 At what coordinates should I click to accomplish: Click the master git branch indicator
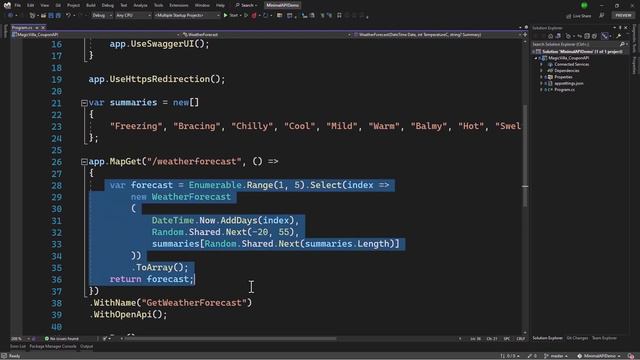pyautogui.click(x=556, y=356)
